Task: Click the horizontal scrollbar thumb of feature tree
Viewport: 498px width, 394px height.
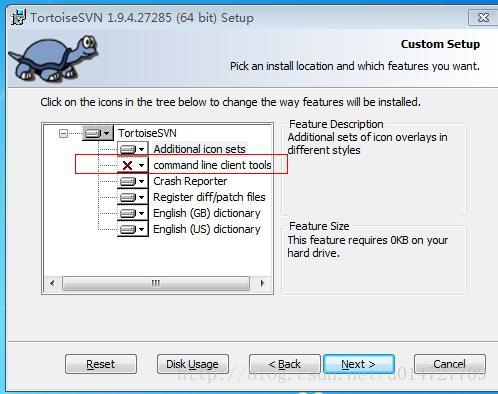Action: click(156, 283)
